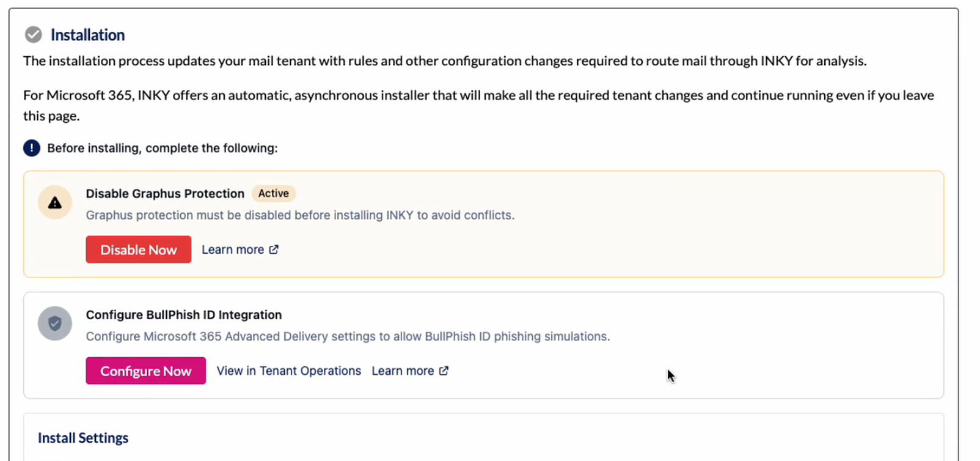Click the warning triangle icon beside Graphus
980x461 pixels.
55,202
